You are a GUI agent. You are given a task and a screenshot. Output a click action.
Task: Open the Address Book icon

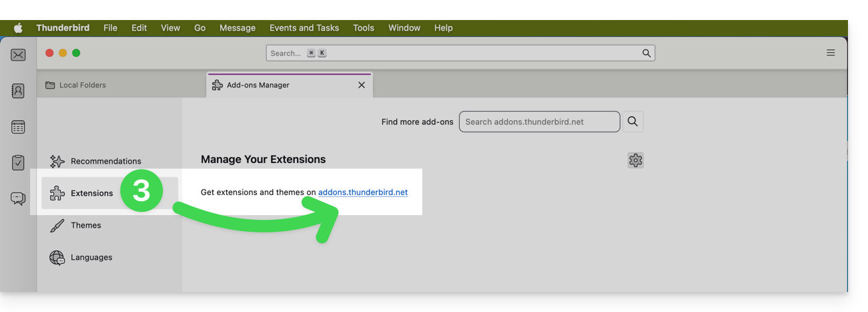point(18,91)
